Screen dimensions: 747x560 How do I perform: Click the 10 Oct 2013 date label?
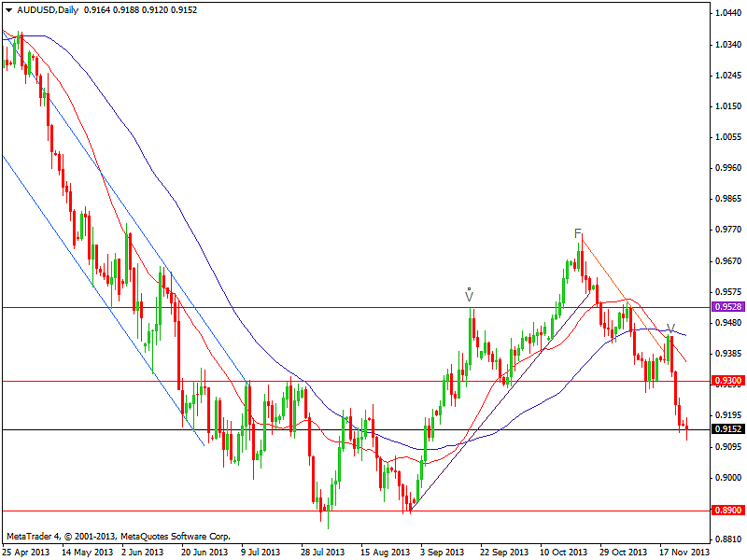coord(562,552)
